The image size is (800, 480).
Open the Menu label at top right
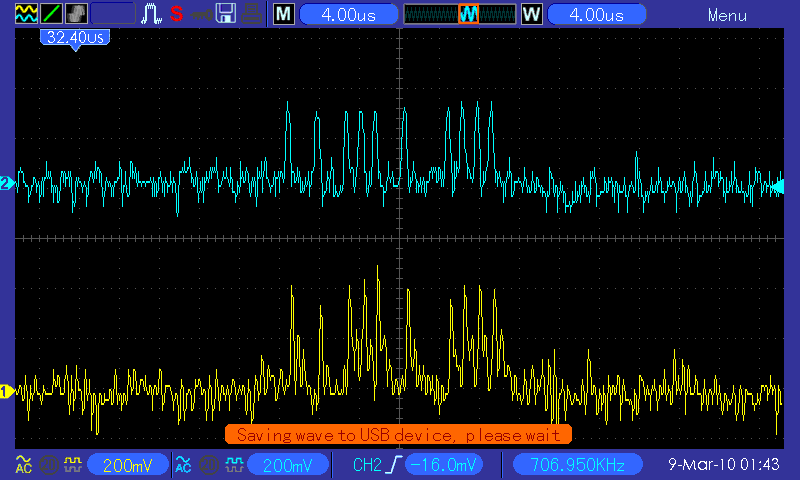click(727, 15)
